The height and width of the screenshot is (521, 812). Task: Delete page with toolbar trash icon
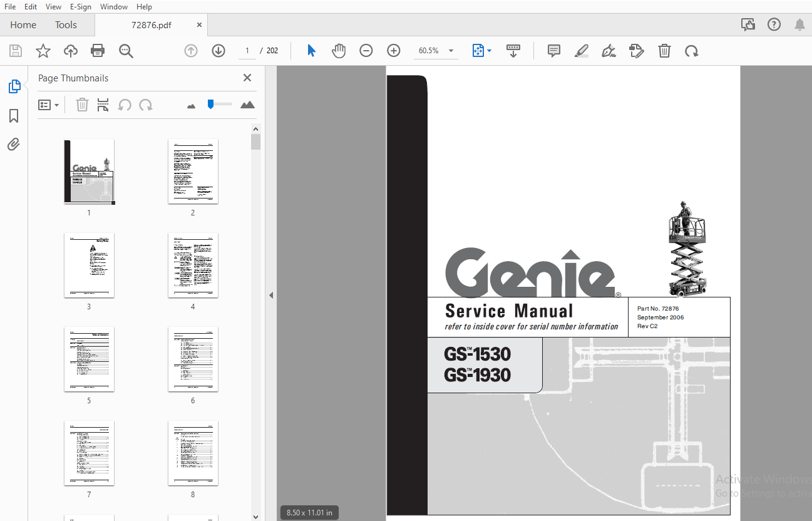click(664, 51)
